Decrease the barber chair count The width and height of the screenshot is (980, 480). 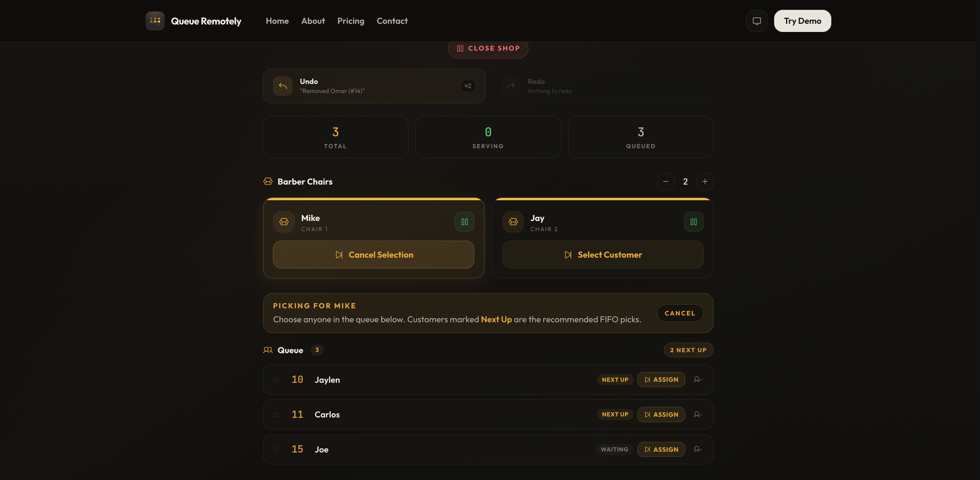(x=665, y=182)
